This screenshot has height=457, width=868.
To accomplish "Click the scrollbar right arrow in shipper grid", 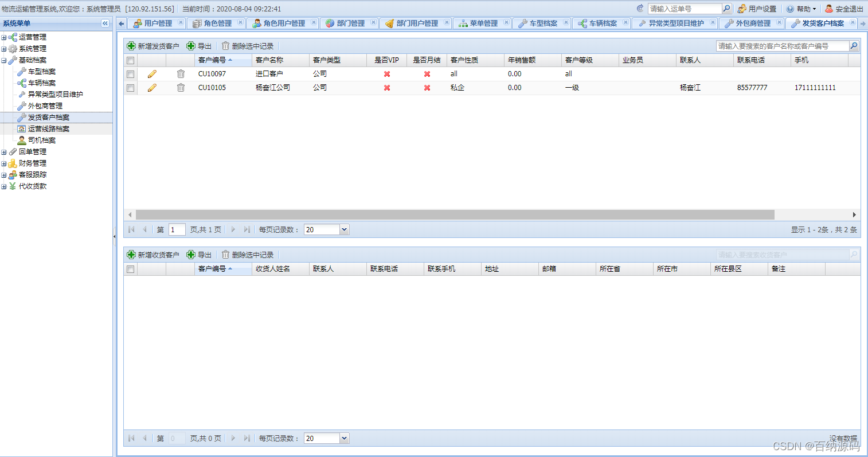I will (854, 214).
